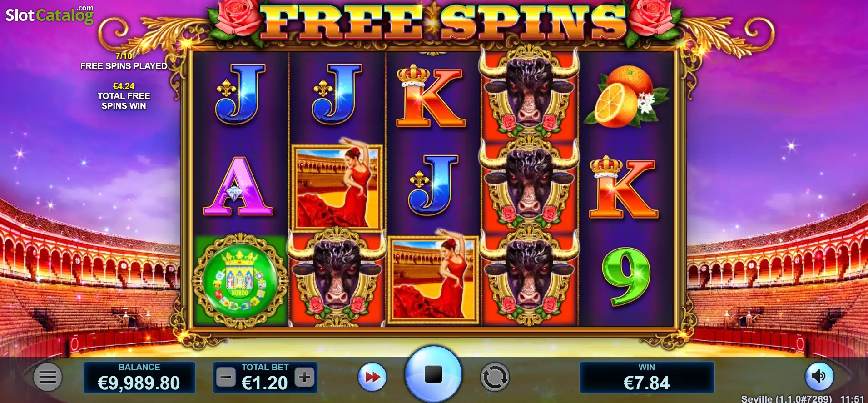The width and height of the screenshot is (868, 403).
Task: Click the total bet value €1.20
Action: point(265,383)
